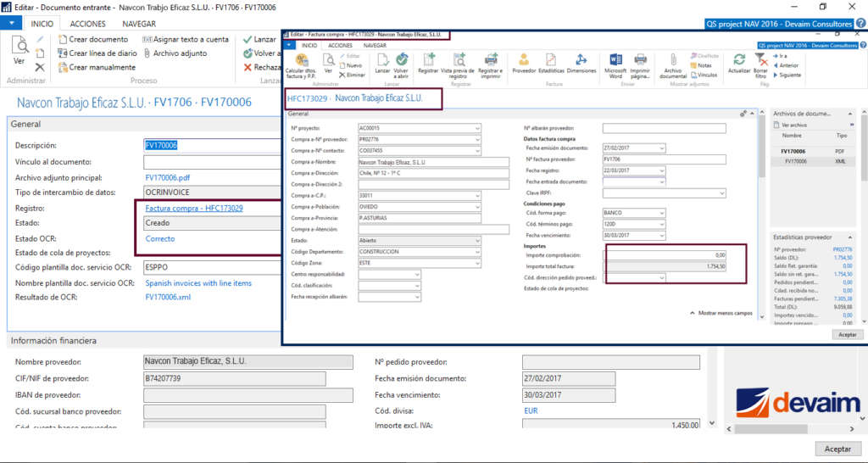
Task: Click Lanzar in Documento entrante ribbon
Action: (x=259, y=39)
